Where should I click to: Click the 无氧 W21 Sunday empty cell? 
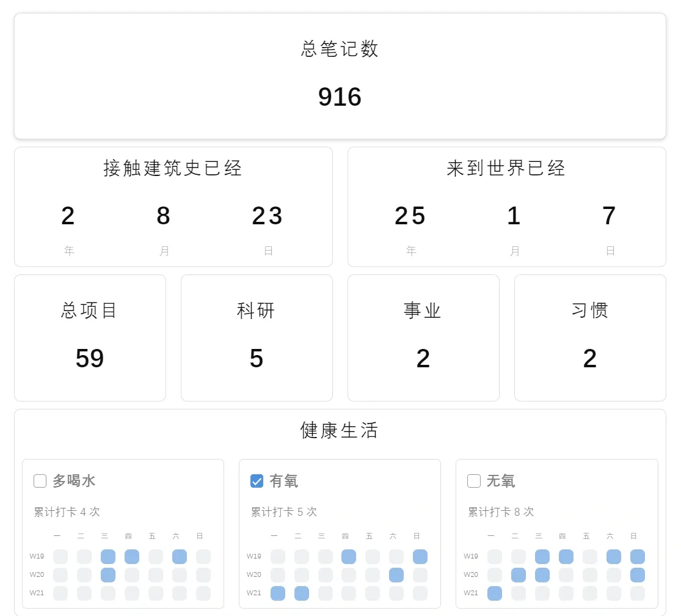(x=638, y=593)
